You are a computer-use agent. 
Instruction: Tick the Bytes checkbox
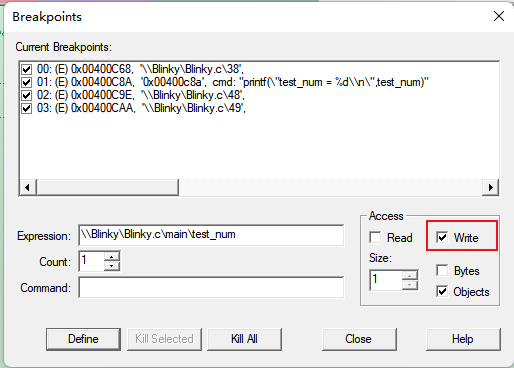coord(442,270)
